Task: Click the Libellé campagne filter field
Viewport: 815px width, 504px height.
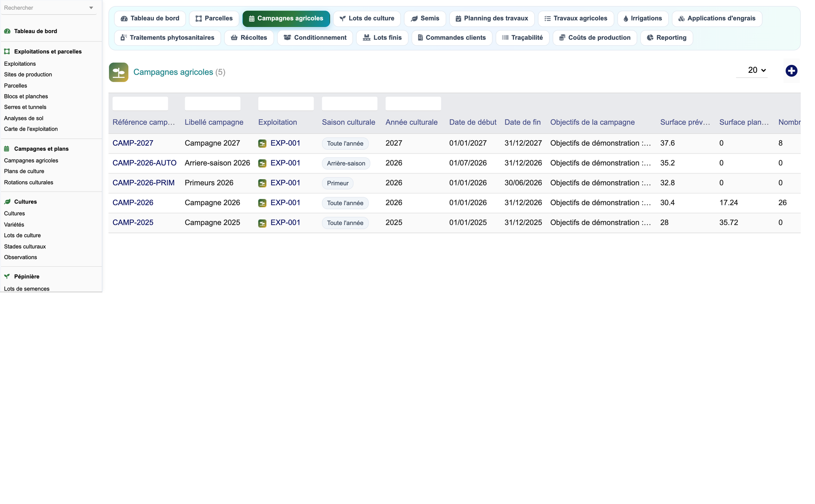Action: pyautogui.click(x=212, y=103)
